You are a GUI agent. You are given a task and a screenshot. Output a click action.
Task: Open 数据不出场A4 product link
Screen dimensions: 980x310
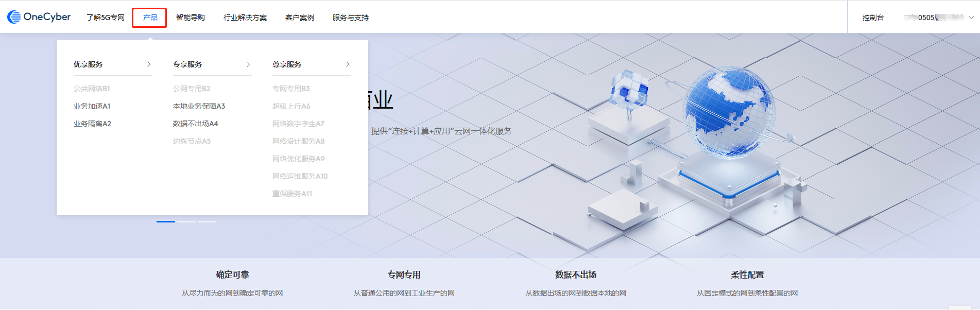click(x=196, y=124)
